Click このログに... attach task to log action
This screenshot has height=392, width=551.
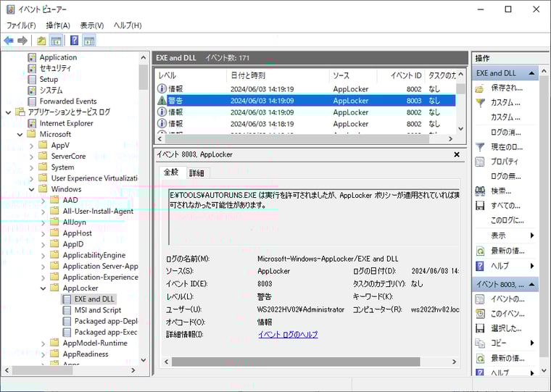tap(507, 220)
